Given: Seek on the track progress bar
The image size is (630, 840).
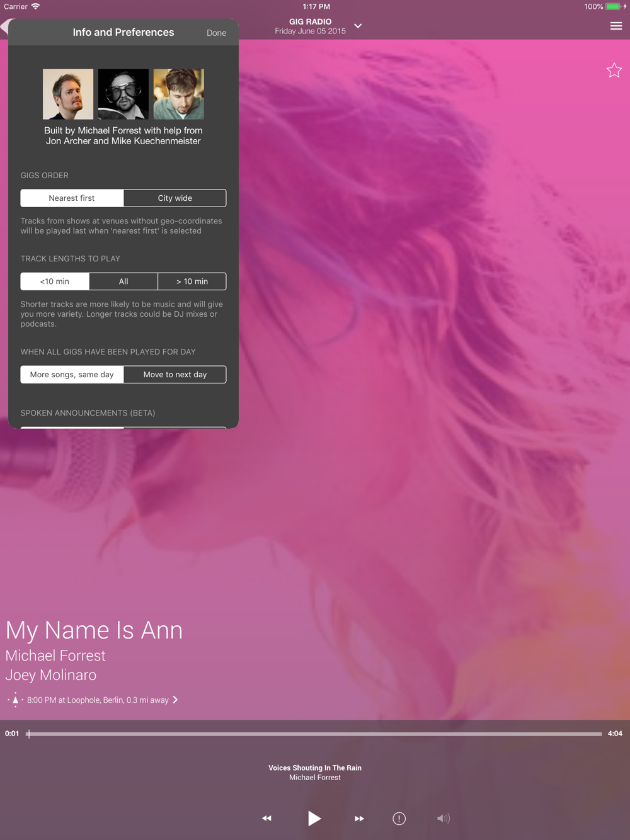Looking at the screenshot, I should coord(314,734).
